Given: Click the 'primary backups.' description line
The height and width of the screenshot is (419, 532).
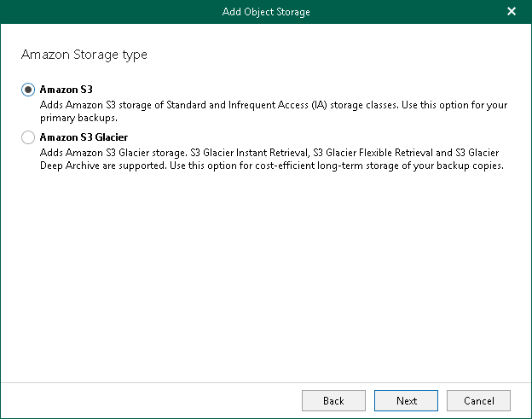Looking at the screenshot, I should (x=78, y=118).
